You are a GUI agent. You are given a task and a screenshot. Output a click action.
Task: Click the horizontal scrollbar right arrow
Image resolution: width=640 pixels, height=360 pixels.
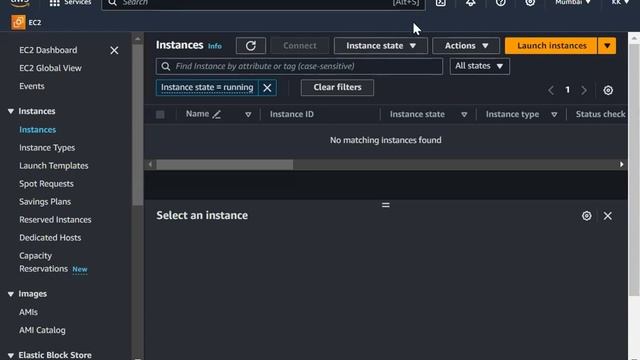(x=622, y=164)
